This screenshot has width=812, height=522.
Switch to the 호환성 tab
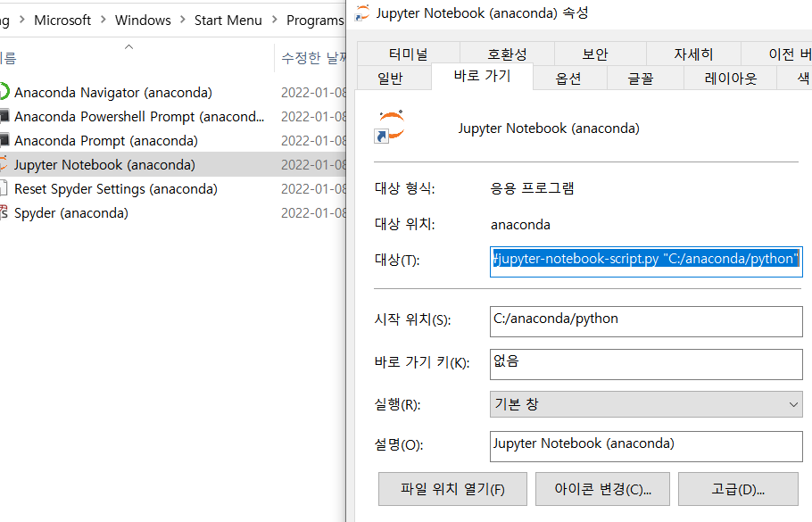(507, 54)
